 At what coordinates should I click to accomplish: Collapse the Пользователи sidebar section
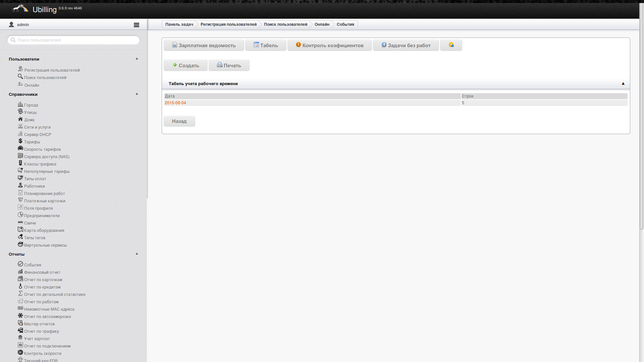tap(137, 59)
